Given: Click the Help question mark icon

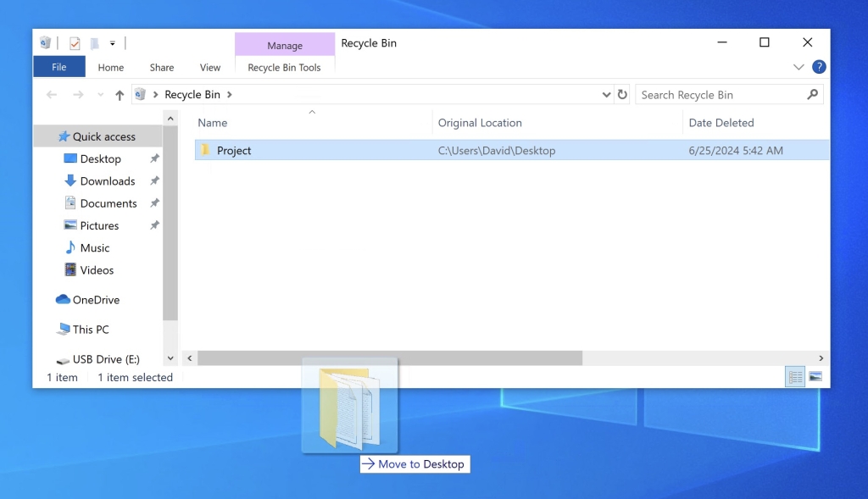Looking at the screenshot, I should [x=819, y=67].
